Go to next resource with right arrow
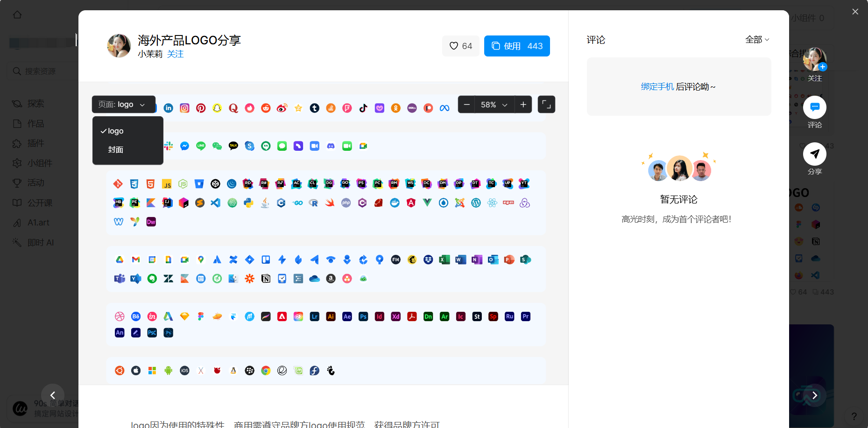 click(x=815, y=395)
